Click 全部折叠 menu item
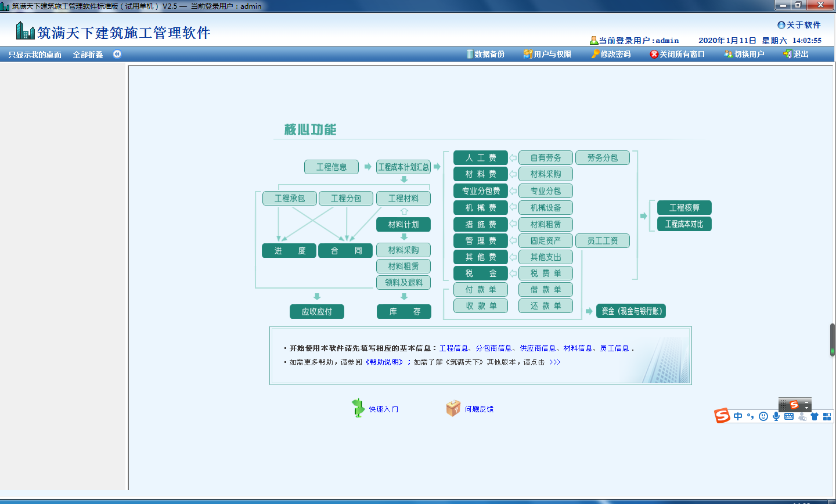The image size is (836, 504). pos(88,55)
